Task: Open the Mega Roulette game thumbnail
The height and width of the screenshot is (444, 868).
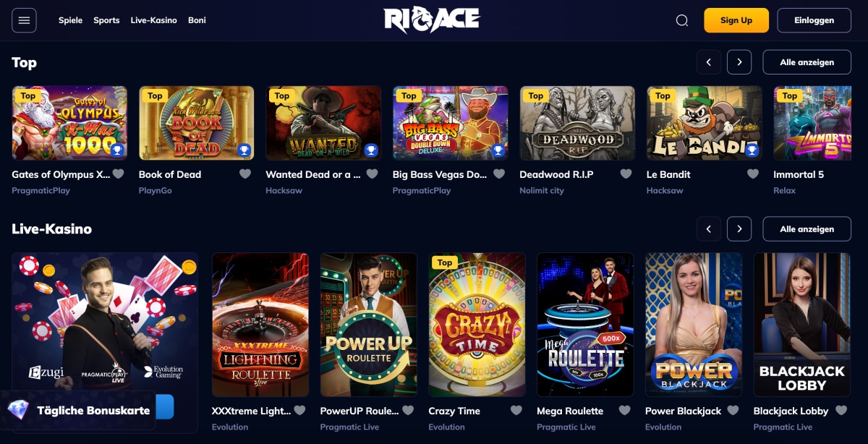Action: pyautogui.click(x=585, y=325)
